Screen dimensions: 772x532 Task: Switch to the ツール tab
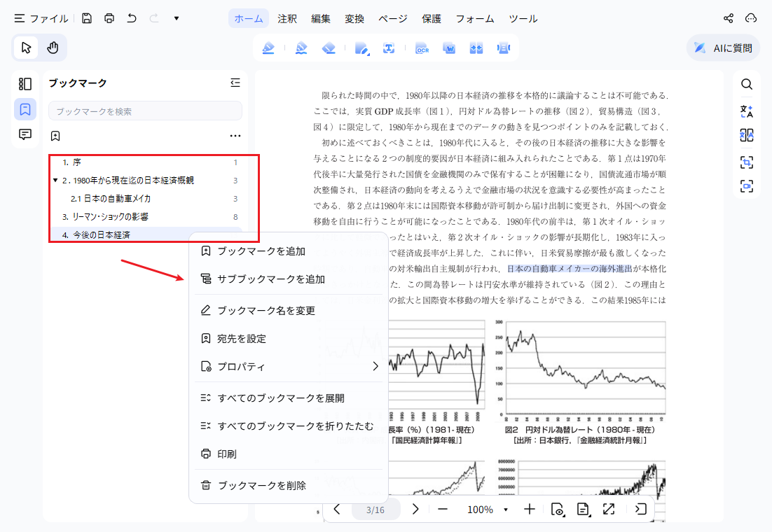click(x=523, y=19)
